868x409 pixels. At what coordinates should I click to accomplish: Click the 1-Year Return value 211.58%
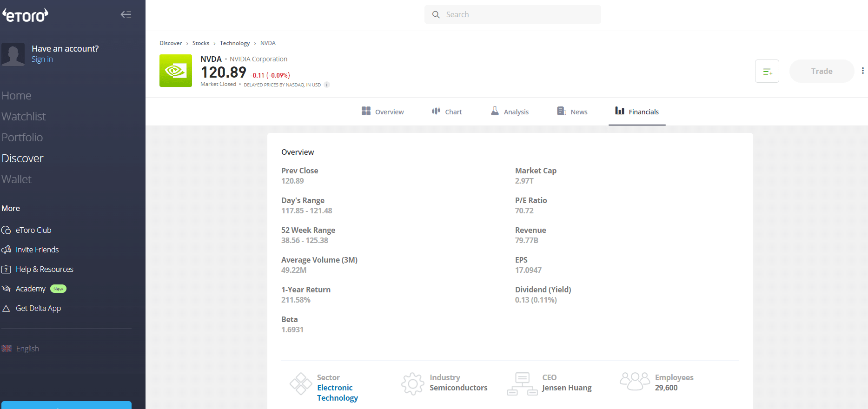pyautogui.click(x=296, y=300)
